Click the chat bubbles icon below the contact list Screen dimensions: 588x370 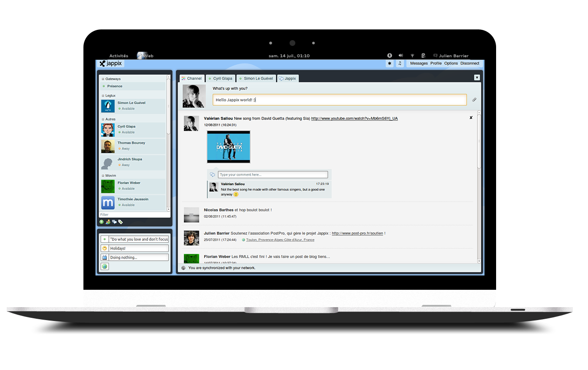click(114, 222)
